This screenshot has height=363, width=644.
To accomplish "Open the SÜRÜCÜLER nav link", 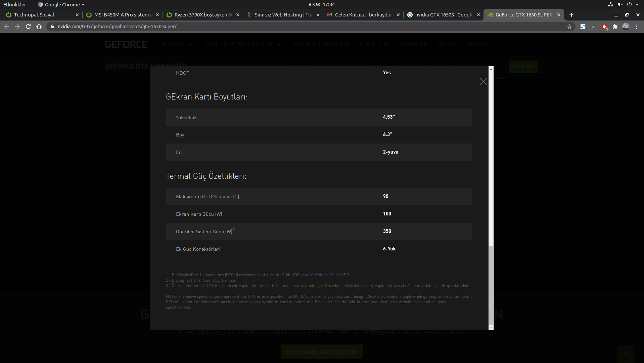I will click(x=374, y=44).
